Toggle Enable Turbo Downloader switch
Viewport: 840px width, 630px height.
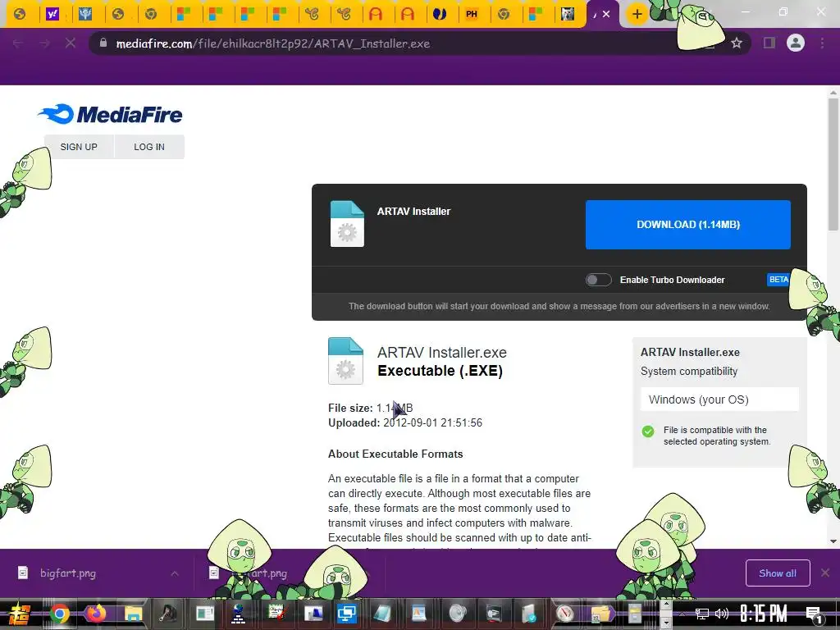[x=598, y=280]
